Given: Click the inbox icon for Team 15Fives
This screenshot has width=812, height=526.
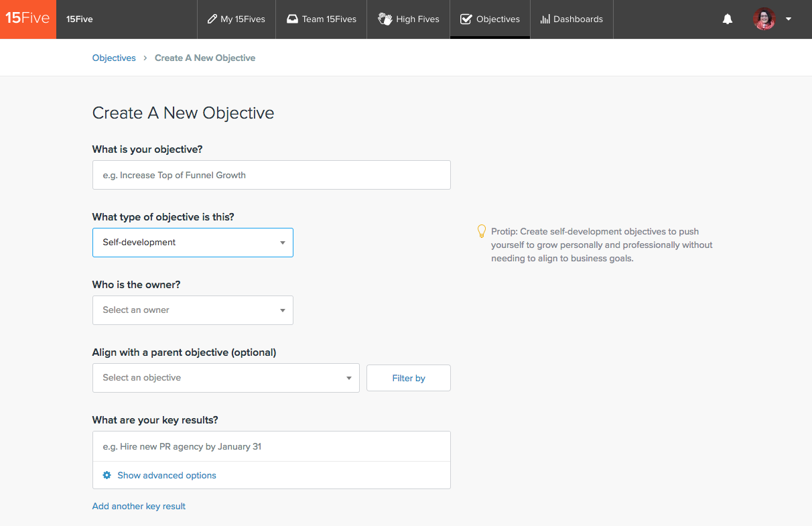Looking at the screenshot, I should [292, 19].
